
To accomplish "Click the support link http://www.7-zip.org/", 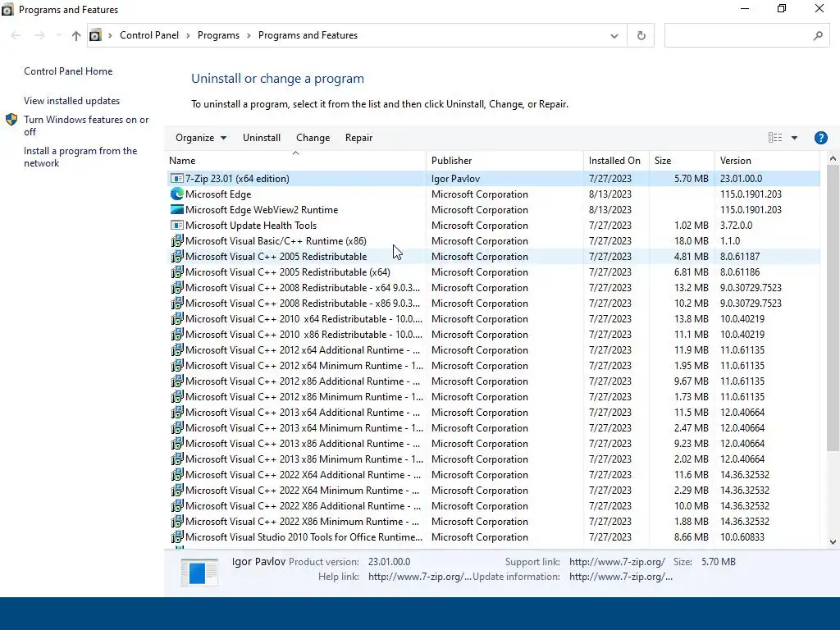I will click(617, 561).
